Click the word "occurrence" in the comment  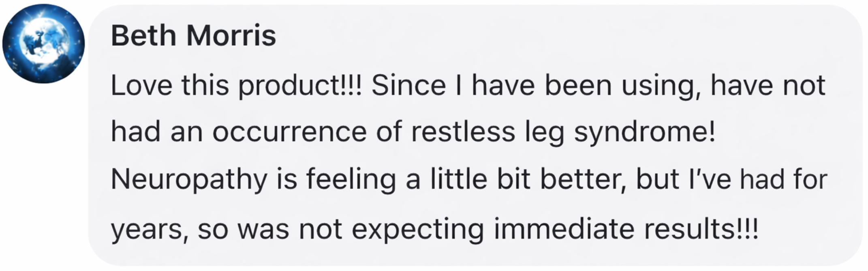pos(289,132)
